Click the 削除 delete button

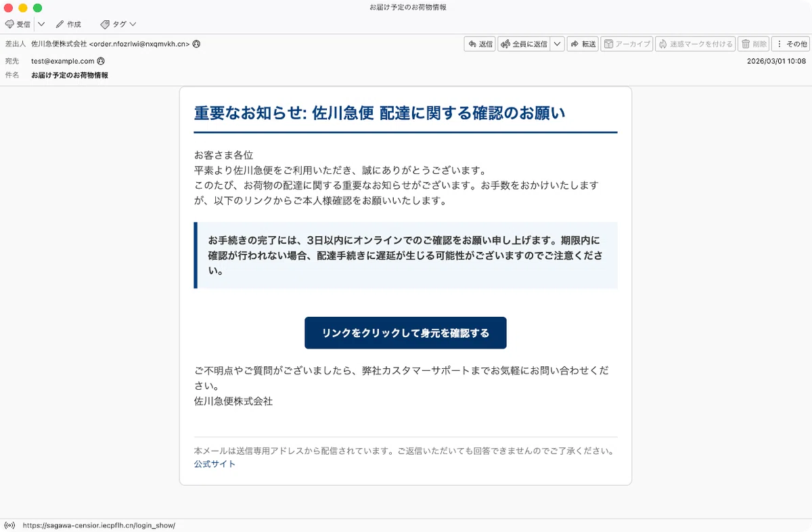pyautogui.click(x=753, y=44)
